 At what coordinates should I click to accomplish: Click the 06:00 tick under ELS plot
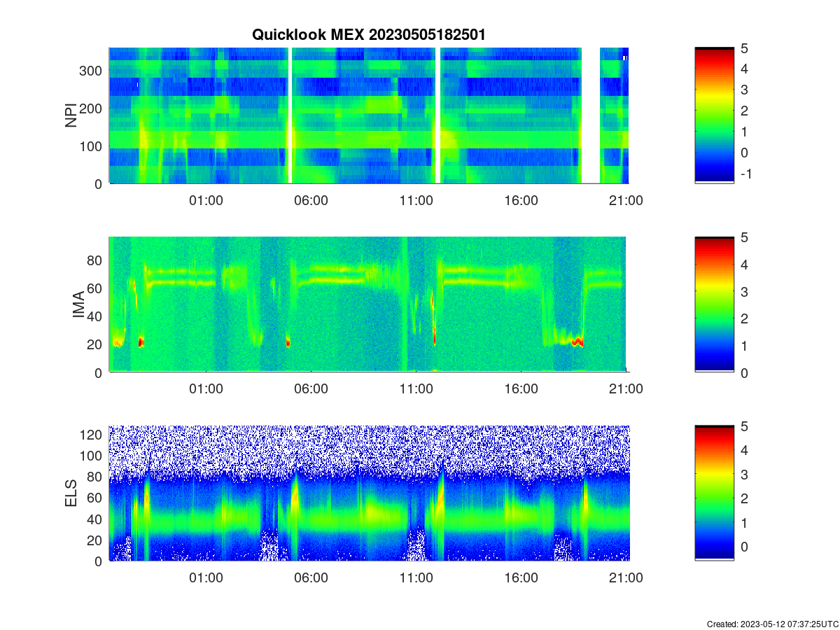pos(311,578)
